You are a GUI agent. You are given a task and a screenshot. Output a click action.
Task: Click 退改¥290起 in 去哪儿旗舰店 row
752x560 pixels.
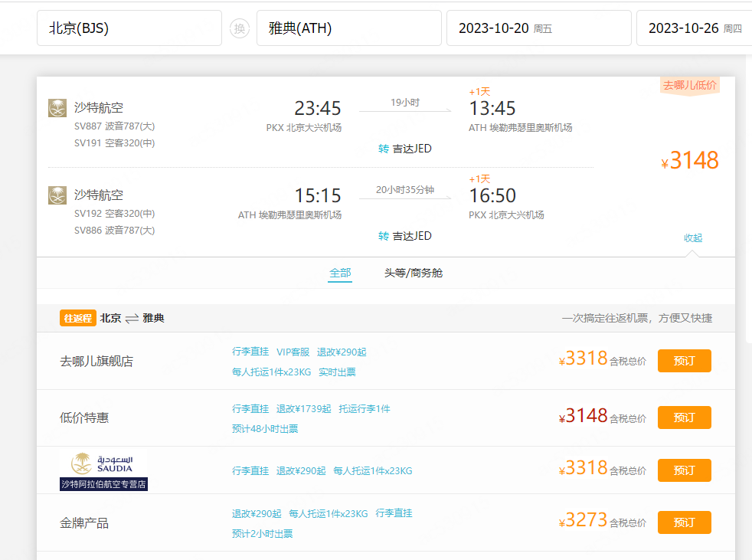pyautogui.click(x=342, y=352)
